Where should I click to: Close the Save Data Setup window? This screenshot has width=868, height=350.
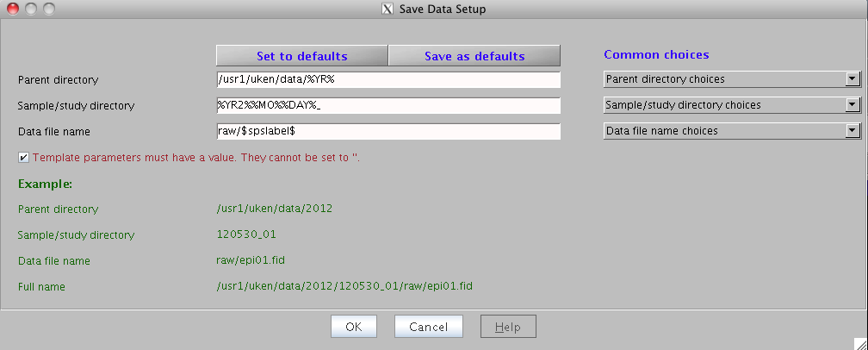pos(12,9)
